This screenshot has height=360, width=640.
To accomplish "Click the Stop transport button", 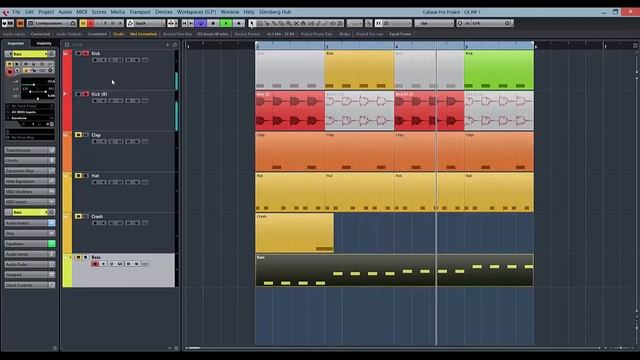I will pyautogui.click(x=213, y=23).
